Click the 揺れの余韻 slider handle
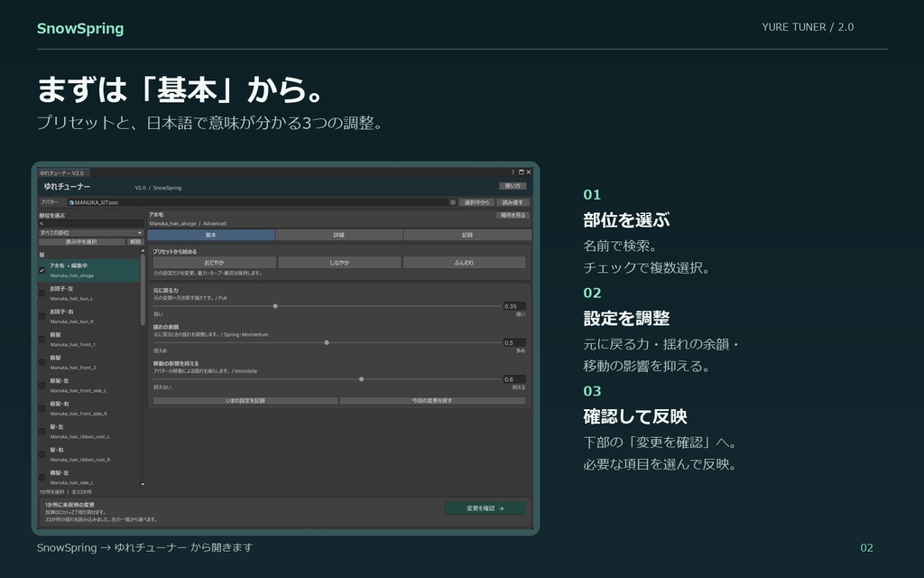Viewport: 924px width, 578px height. [327, 342]
